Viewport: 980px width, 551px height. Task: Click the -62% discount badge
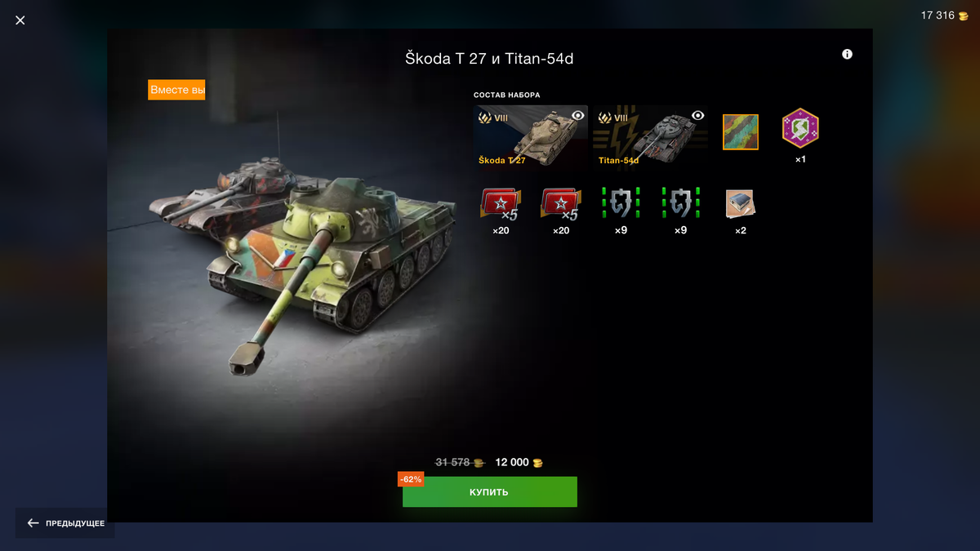point(411,479)
